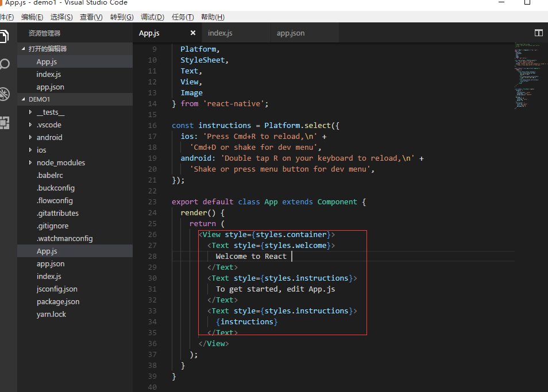The image size is (548, 392).
Task: Open the .babelrc file
Action: [75, 175]
